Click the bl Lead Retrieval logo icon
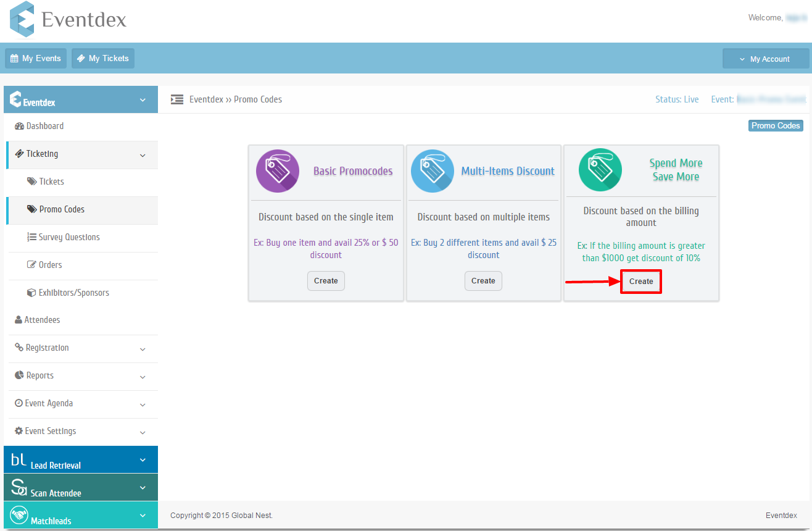Image resolution: width=812 pixels, height=531 pixels. [19, 460]
